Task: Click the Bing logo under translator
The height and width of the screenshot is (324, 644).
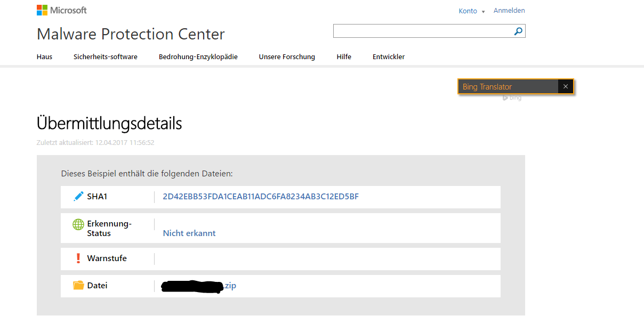Action: pos(512,98)
